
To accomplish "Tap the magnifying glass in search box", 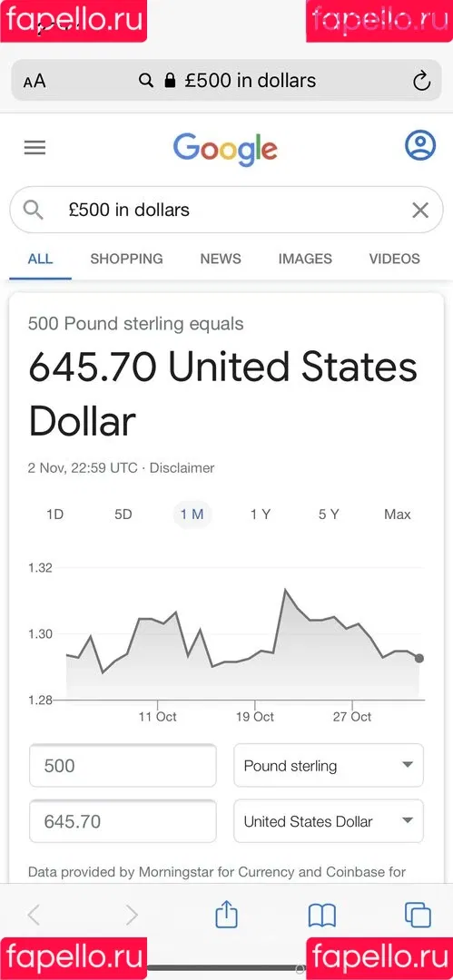I will click(x=34, y=210).
